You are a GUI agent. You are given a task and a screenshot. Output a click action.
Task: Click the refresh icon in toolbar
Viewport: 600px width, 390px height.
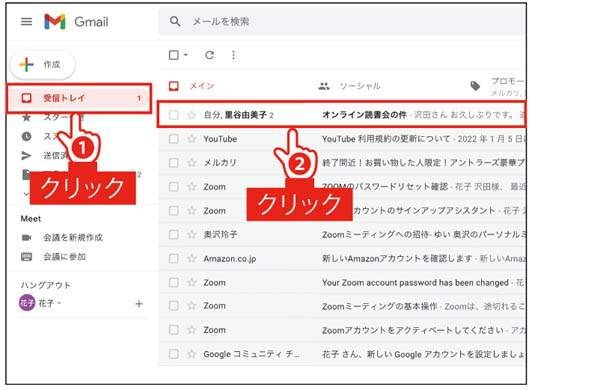(209, 55)
